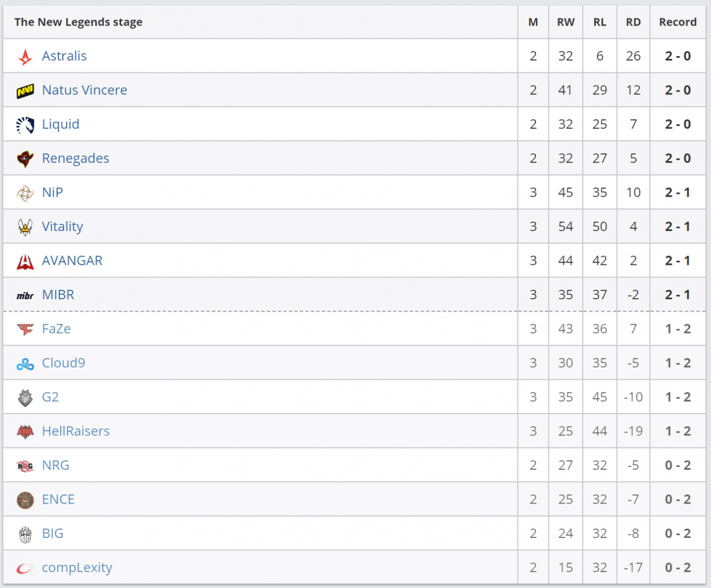Screen dimensions: 711x588
Task: Click the Cloud9 cloud logo icon
Action: (x=25, y=364)
